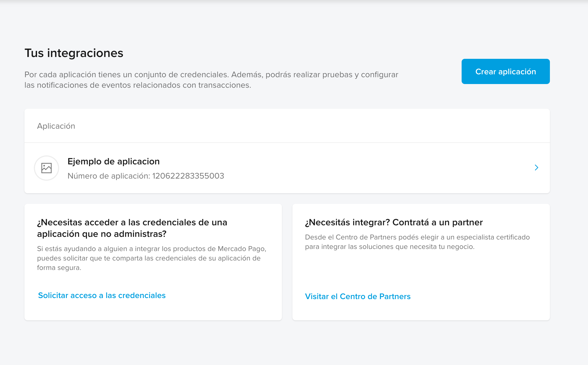588x365 pixels.
Task: Open the application image placeholder icon
Action: 47,168
